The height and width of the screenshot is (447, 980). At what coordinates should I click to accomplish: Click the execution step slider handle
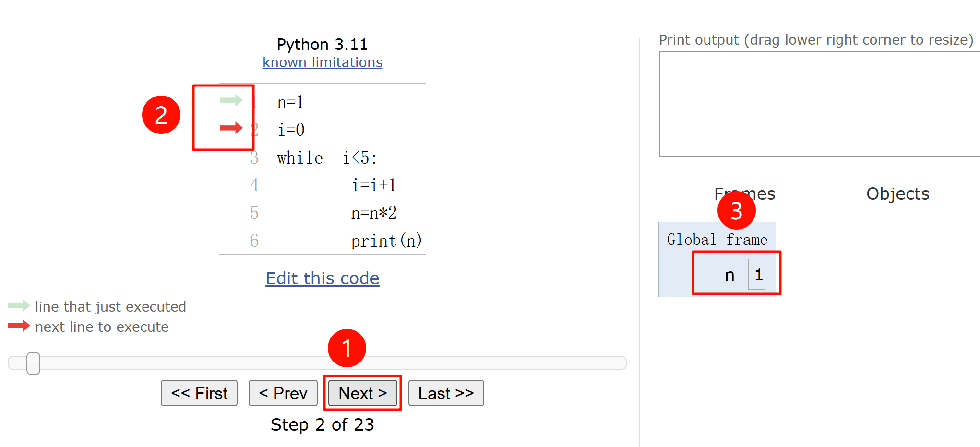coord(33,363)
